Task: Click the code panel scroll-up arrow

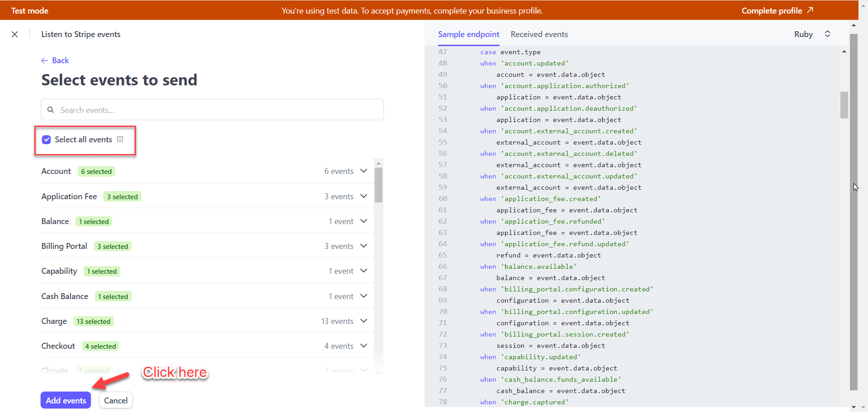Action: tap(844, 52)
